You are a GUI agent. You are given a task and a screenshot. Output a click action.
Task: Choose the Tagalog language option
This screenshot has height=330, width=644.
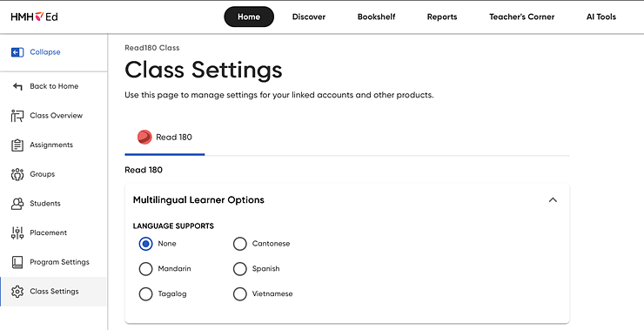146,293
